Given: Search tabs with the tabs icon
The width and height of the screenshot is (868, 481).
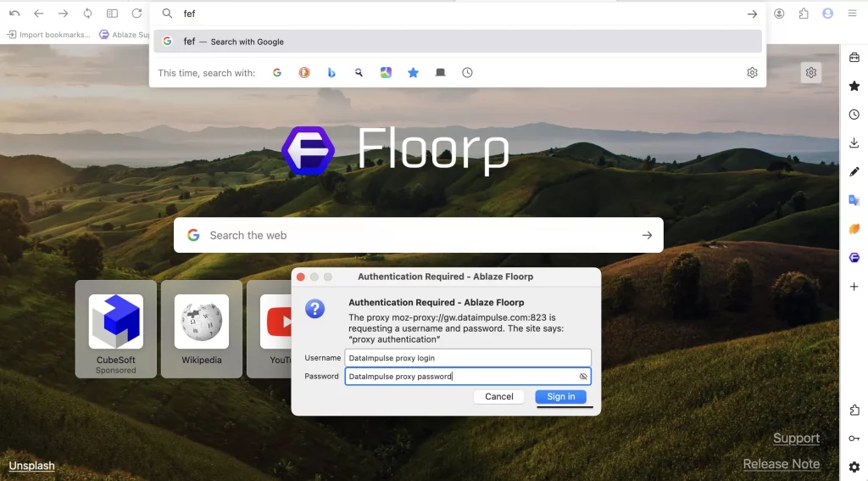Looking at the screenshot, I should 440,73.
